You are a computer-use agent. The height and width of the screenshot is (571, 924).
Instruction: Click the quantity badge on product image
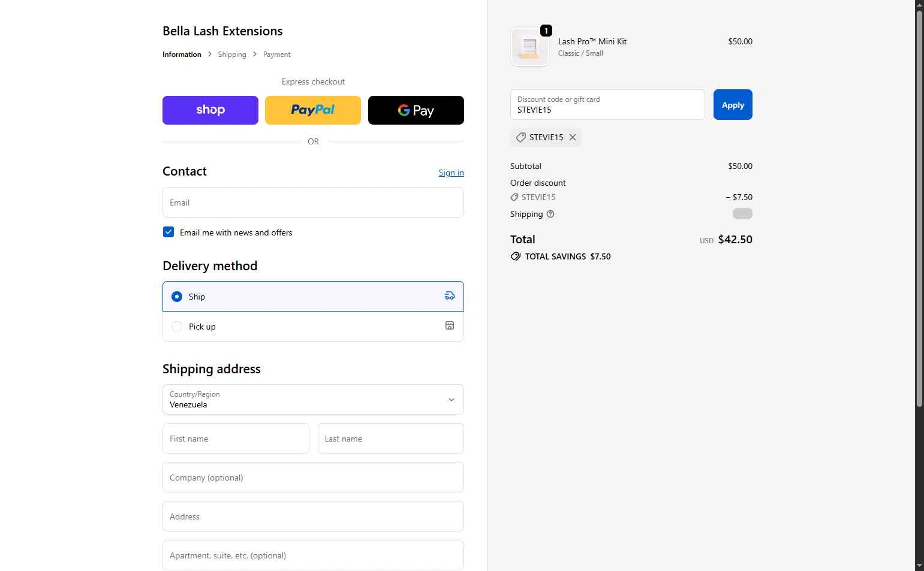pos(546,31)
